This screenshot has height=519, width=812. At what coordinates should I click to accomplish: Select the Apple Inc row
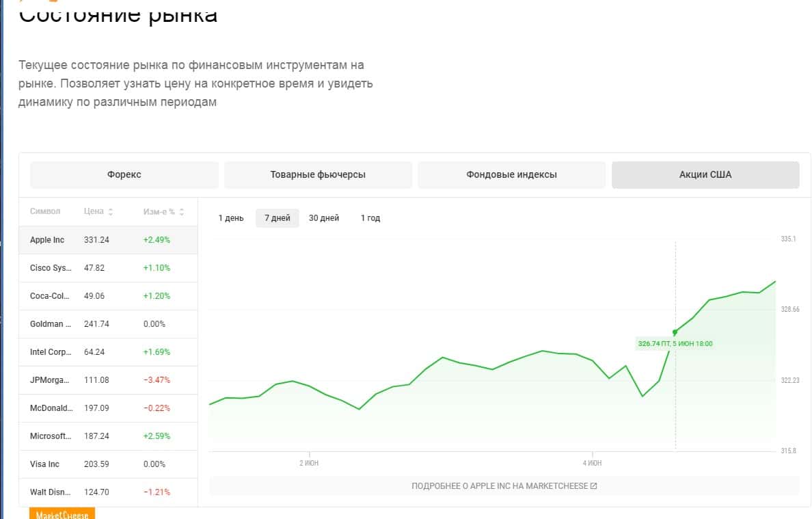click(x=108, y=240)
